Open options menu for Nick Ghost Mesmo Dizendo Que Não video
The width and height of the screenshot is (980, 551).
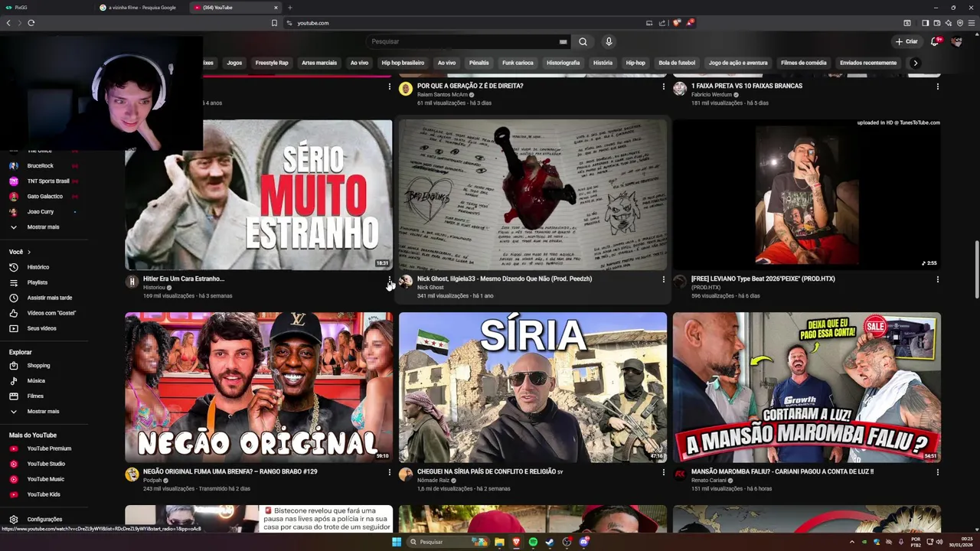coord(663,279)
